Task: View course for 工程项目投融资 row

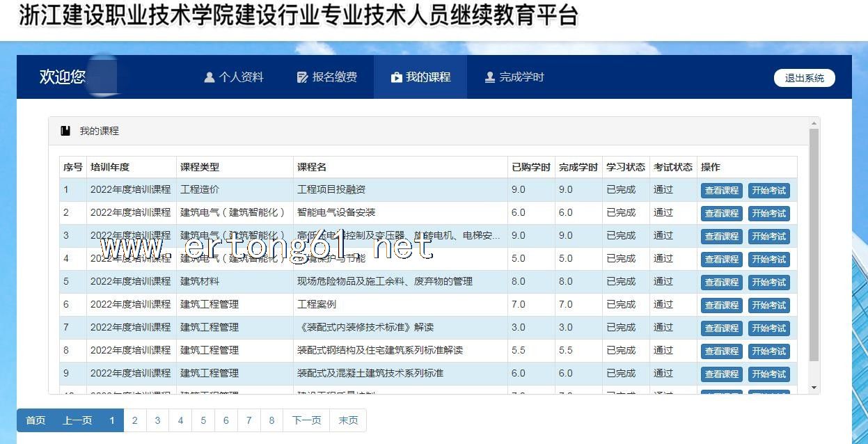Action: pyautogui.click(x=721, y=191)
